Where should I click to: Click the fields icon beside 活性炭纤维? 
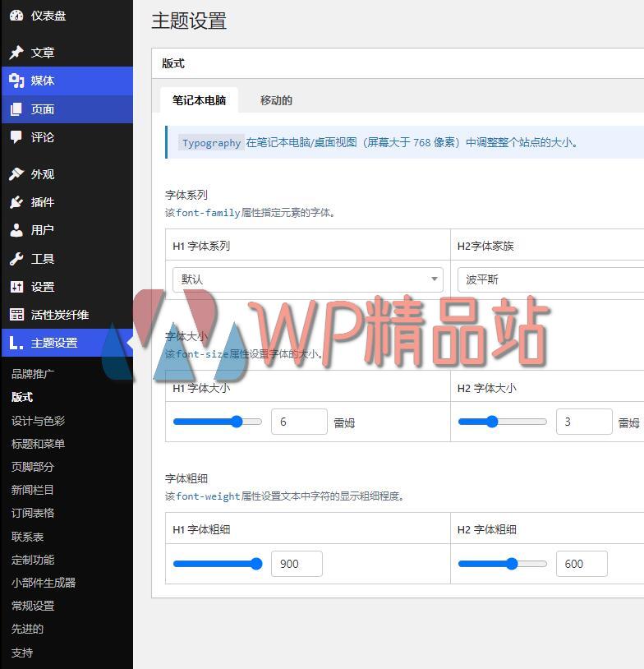16,315
